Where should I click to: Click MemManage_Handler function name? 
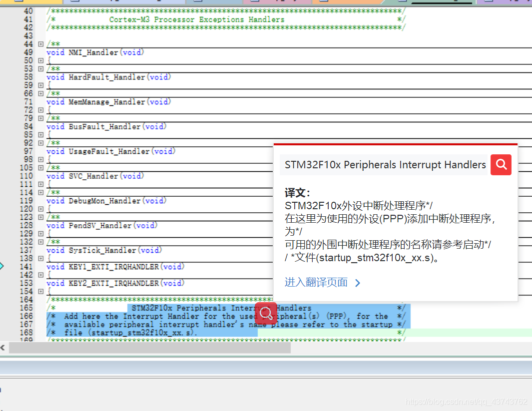(107, 102)
